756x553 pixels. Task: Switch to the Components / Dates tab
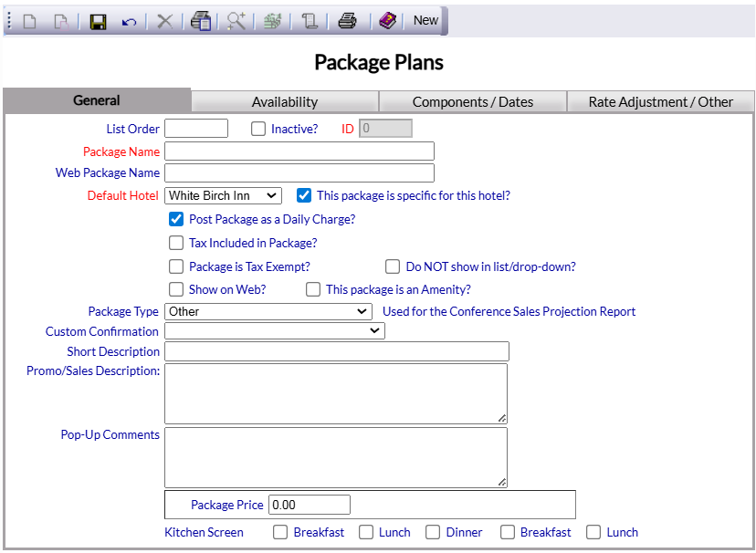(x=472, y=102)
